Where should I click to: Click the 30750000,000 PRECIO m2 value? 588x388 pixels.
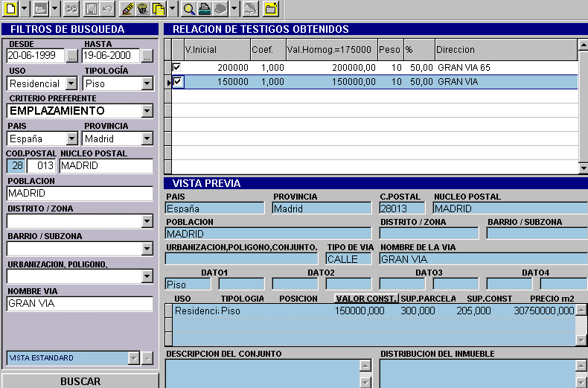point(544,311)
